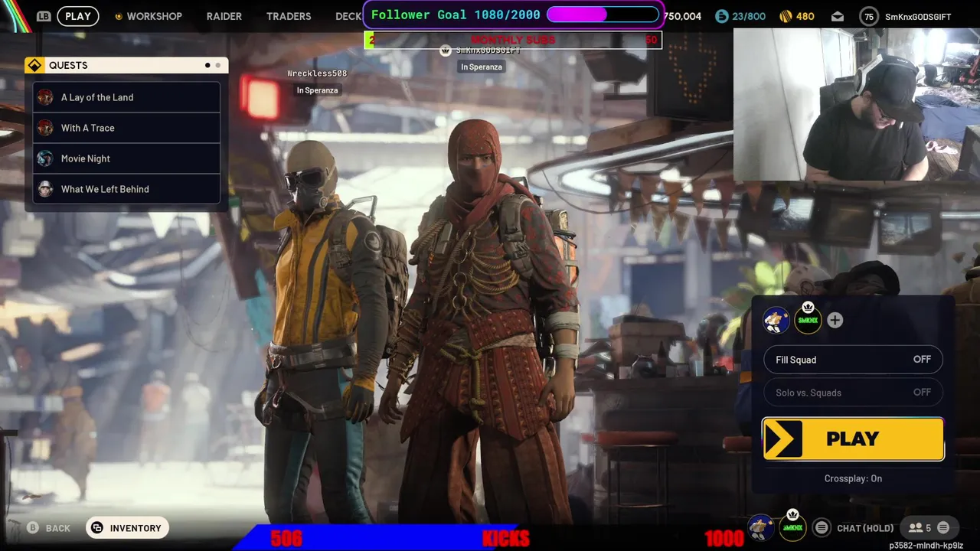Click bottom bar first party member avatar
The height and width of the screenshot is (551, 980).
click(x=761, y=527)
